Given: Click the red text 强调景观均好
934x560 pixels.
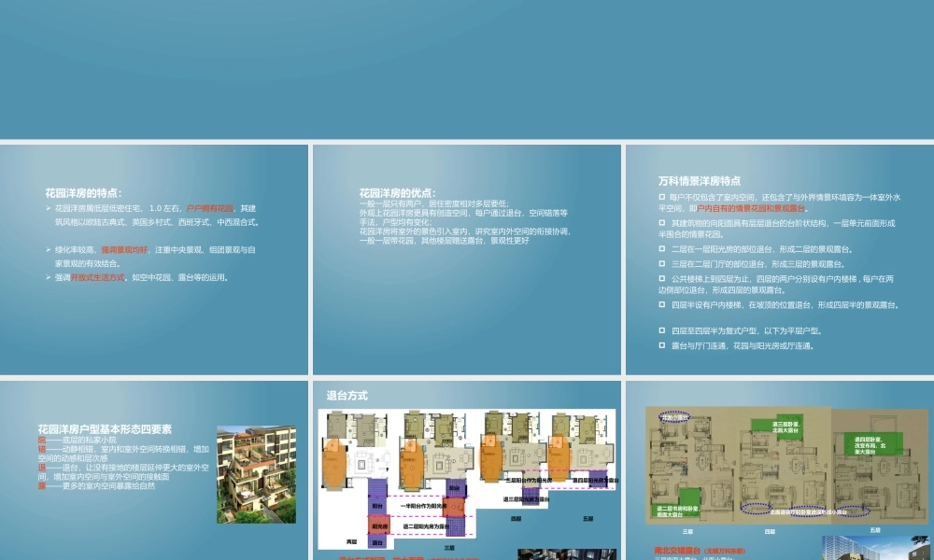Looking at the screenshot, I should 124,250.
